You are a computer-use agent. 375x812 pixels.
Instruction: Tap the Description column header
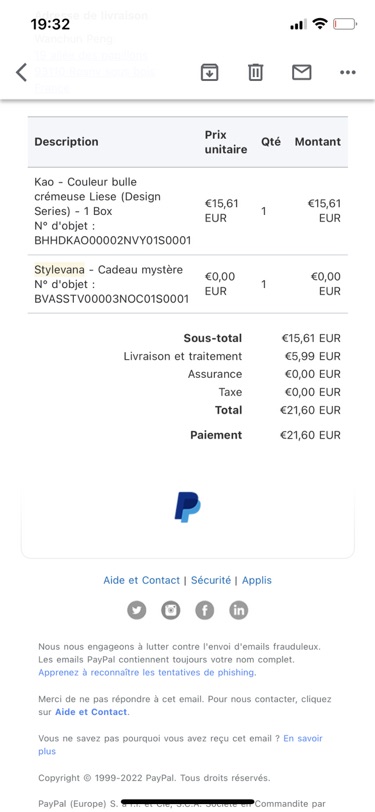(66, 141)
